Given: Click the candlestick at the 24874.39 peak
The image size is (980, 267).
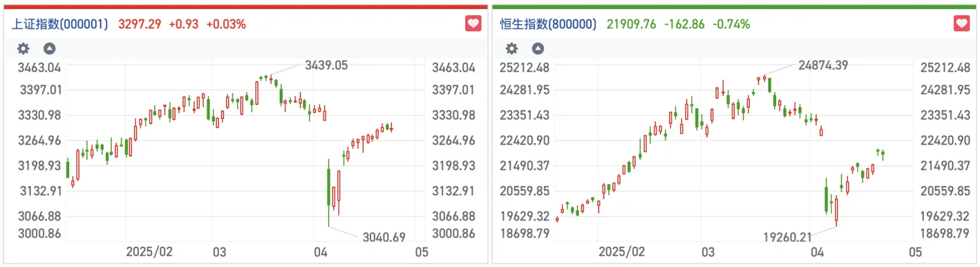Looking at the screenshot, I should tap(764, 77).
